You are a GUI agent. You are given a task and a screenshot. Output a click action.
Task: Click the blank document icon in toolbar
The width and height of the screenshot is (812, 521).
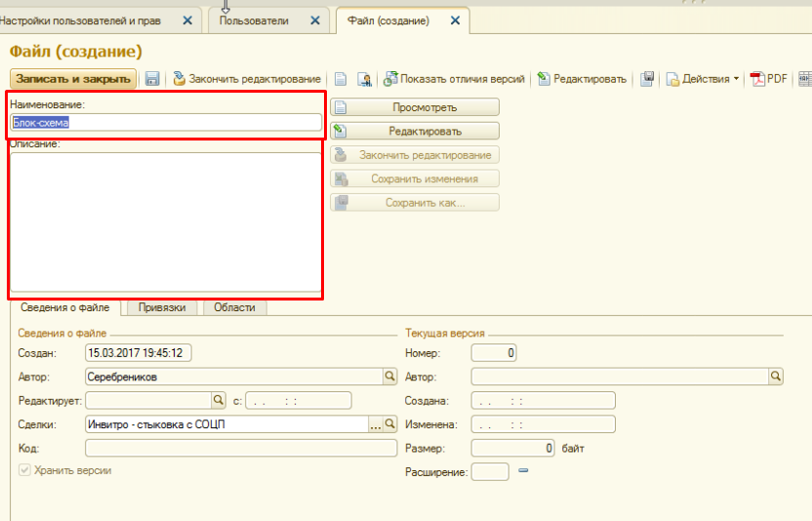341,79
